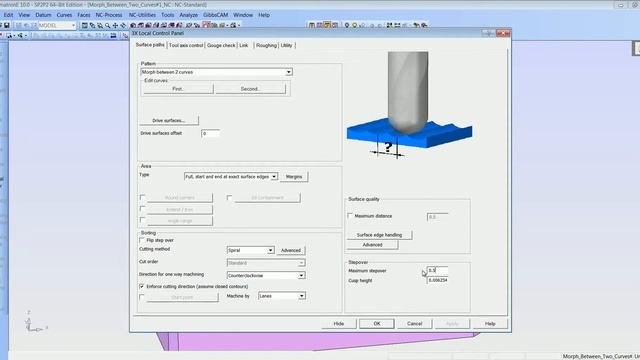Enable the Extend / trim checkbox
The height and width of the screenshot is (360, 640).
pyautogui.click(x=142, y=209)
